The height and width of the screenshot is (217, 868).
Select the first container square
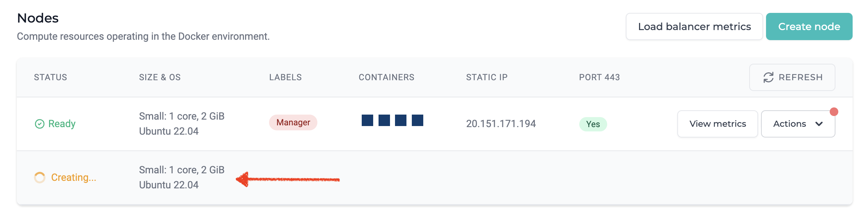pos(367,120)
